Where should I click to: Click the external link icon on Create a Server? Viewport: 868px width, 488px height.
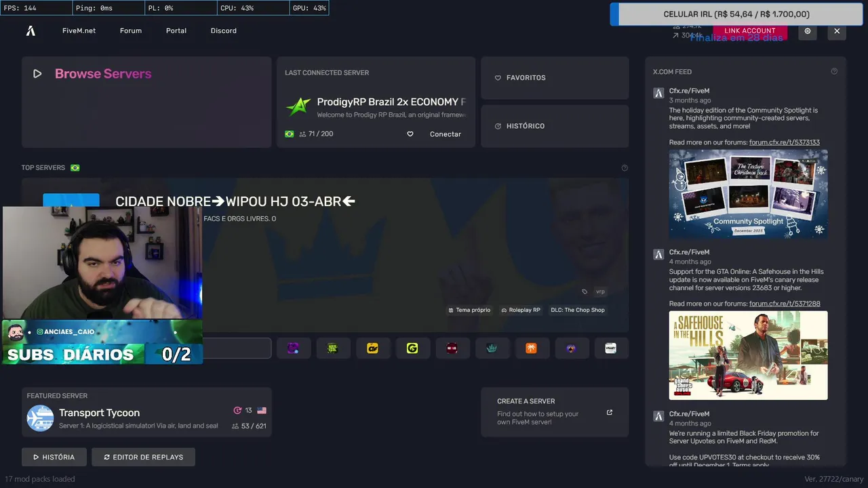pyautogui.click(x=610, y=412)
